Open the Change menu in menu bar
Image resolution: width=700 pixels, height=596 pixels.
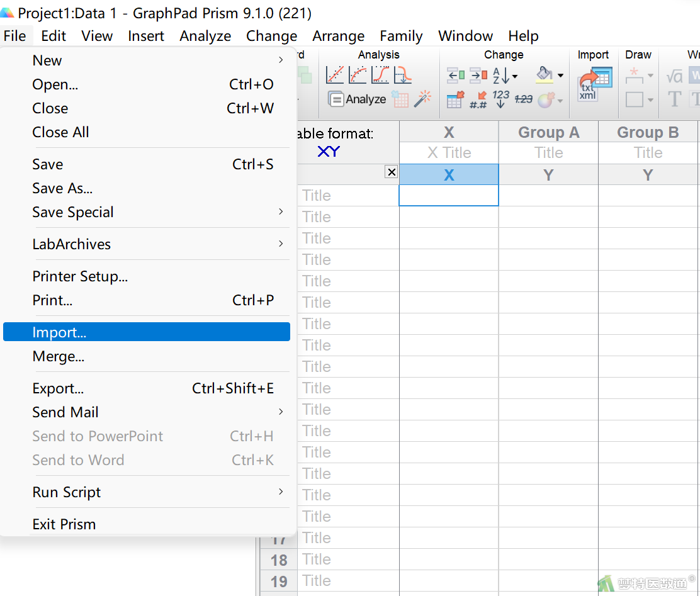coord(271,36)
